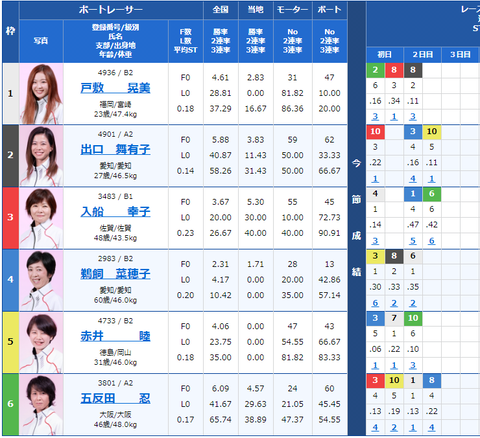Open racer profile link 赤井 睦
480x438 pixels.
(x=115, y=336)
